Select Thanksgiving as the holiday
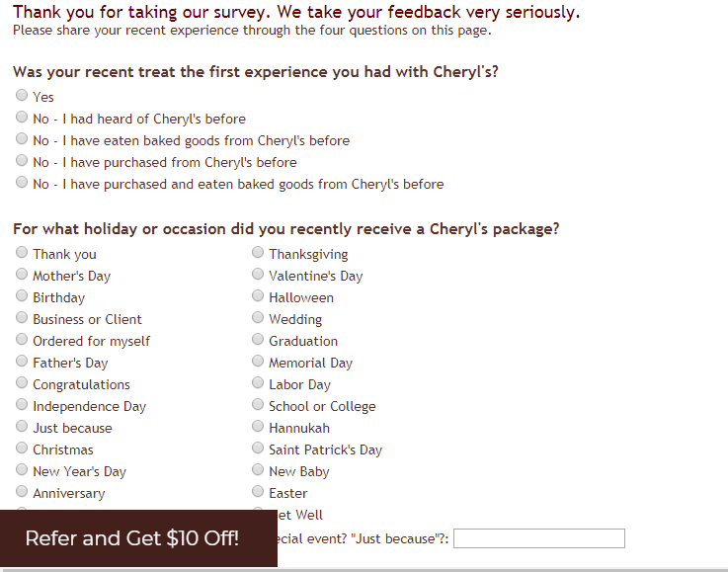 click(258, 253)
